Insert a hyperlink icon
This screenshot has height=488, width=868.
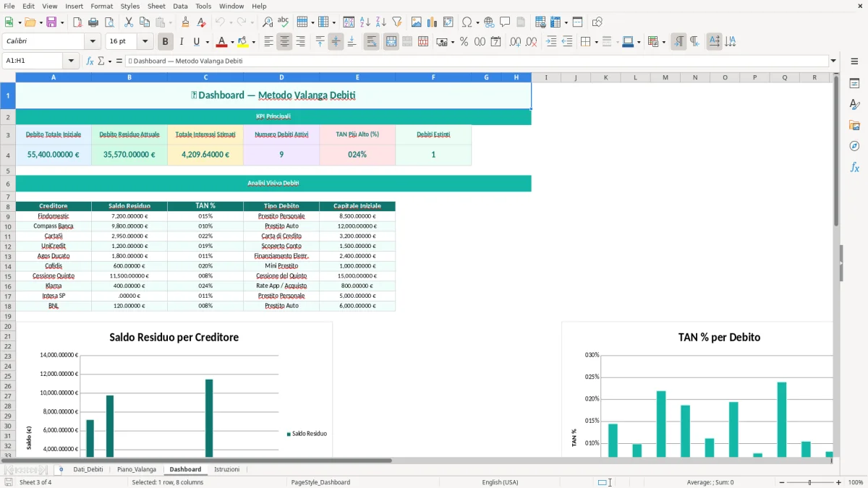[489, 22]
